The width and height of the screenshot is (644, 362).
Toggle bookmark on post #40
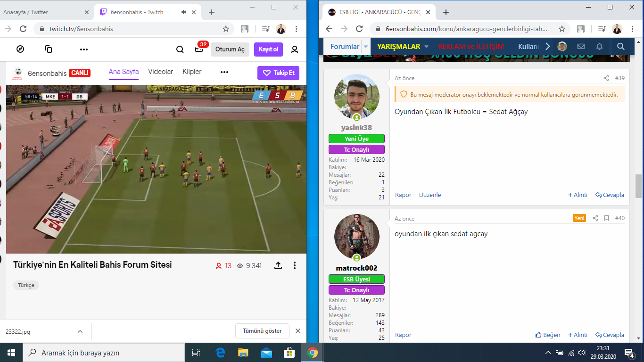[x=607, y=218]
